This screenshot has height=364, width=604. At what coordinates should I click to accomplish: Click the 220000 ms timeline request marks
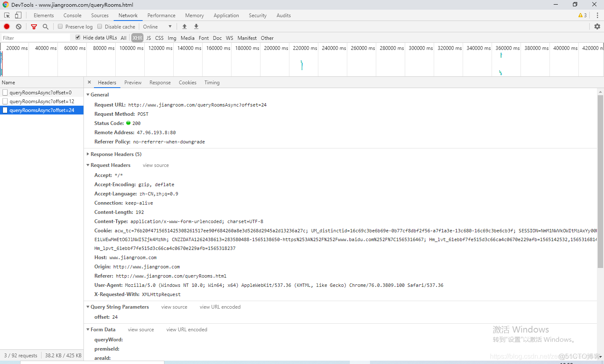click(x=302, y=65)
